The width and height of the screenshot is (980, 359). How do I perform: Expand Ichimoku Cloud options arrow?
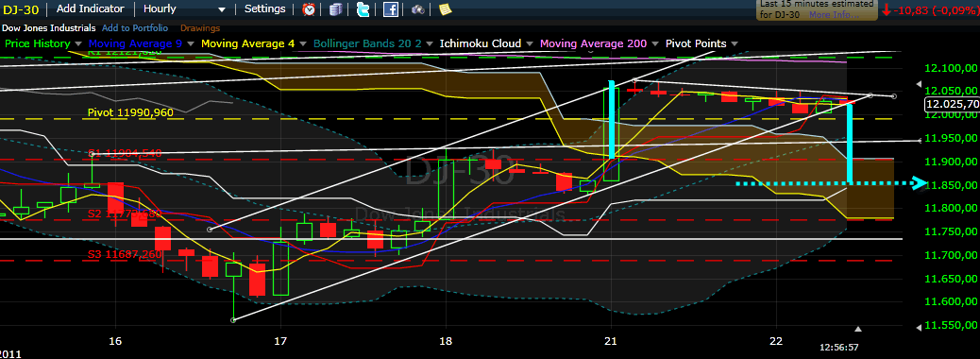pyautogui.click(x=530, y=43)
